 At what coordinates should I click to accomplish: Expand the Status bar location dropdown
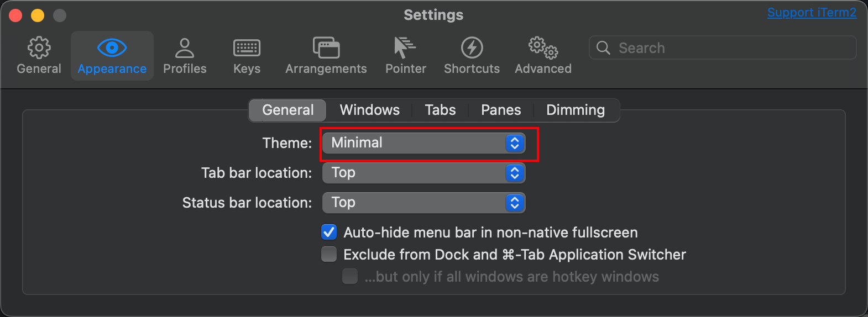point(423,203)
